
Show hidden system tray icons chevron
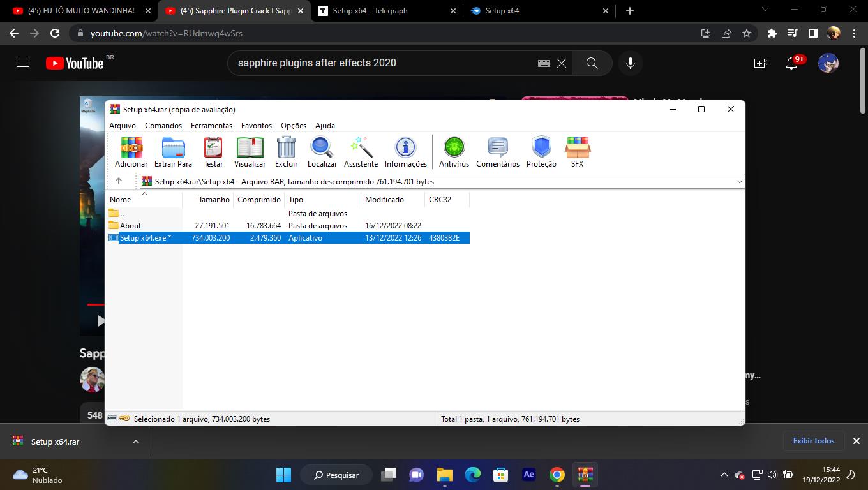click(724, 475)
